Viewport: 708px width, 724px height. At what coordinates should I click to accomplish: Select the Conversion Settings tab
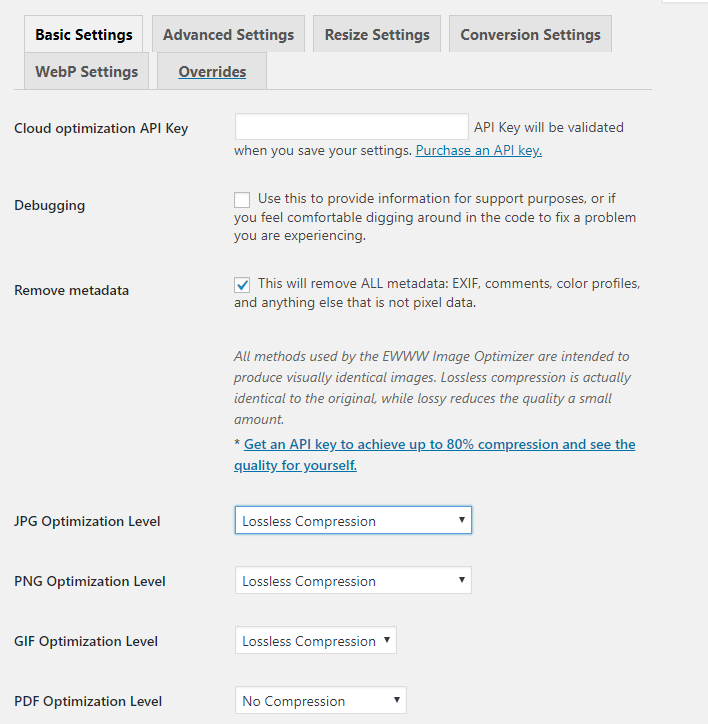[x=530, y=34]
